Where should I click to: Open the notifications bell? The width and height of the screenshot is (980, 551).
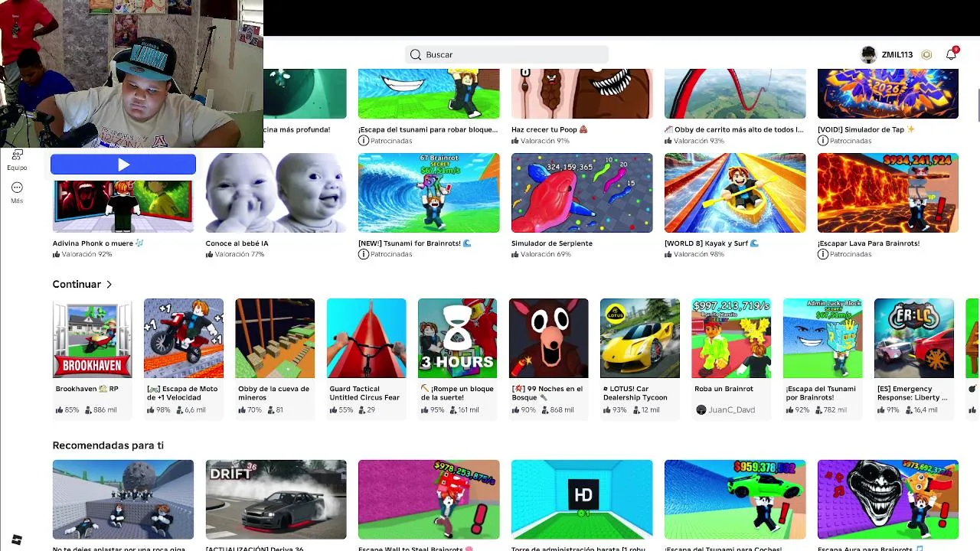point(951,54)
